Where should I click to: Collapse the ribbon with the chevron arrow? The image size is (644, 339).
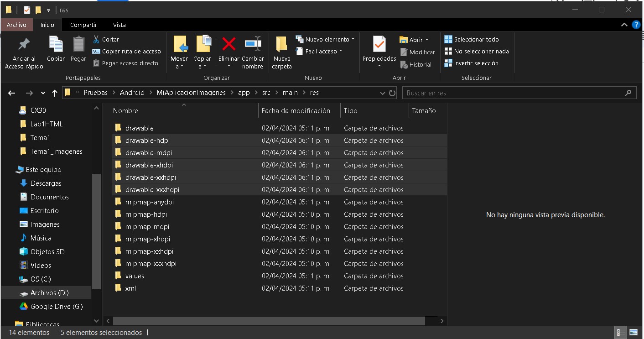624,25
